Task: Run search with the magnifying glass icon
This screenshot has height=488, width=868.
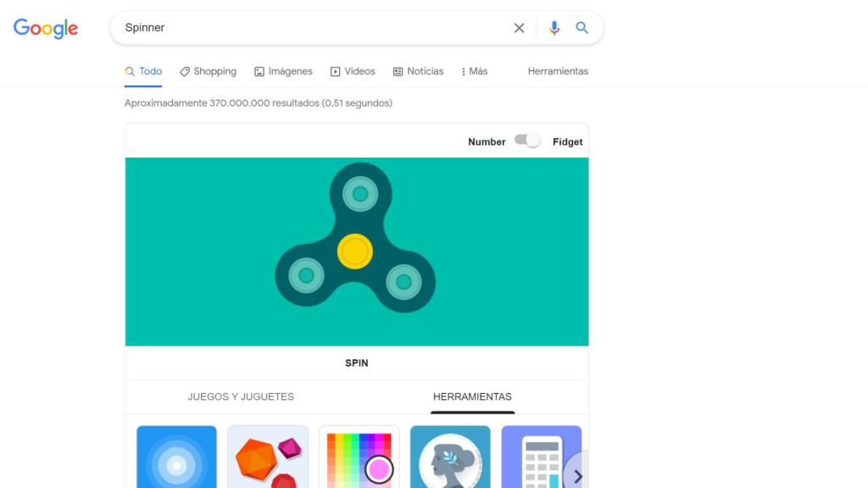Action: [x=581, y=28]
